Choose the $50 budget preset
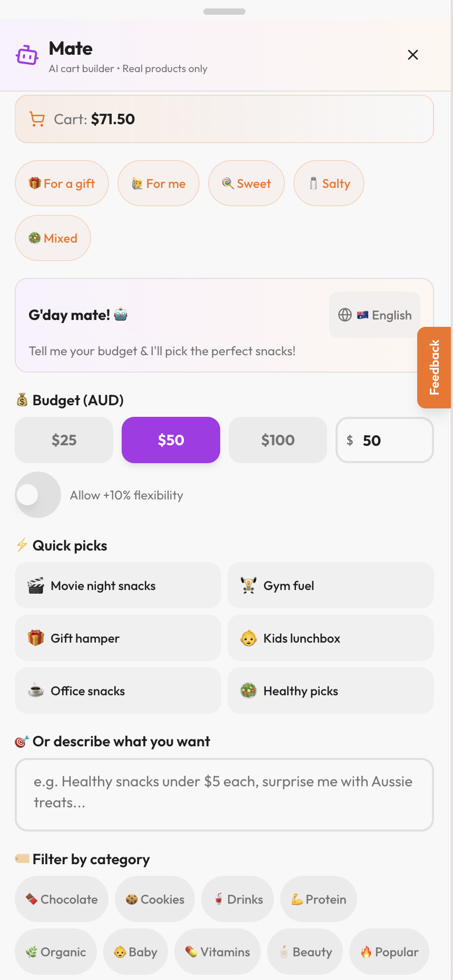Image resolution: width=453 pixels, height=980 pixels. click(x=171, y=440)
